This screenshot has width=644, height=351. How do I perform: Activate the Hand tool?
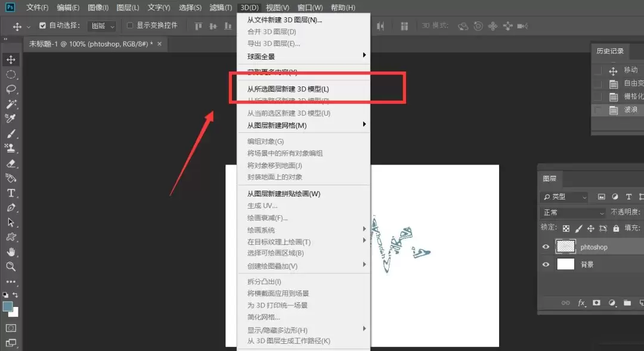[11, 251]
